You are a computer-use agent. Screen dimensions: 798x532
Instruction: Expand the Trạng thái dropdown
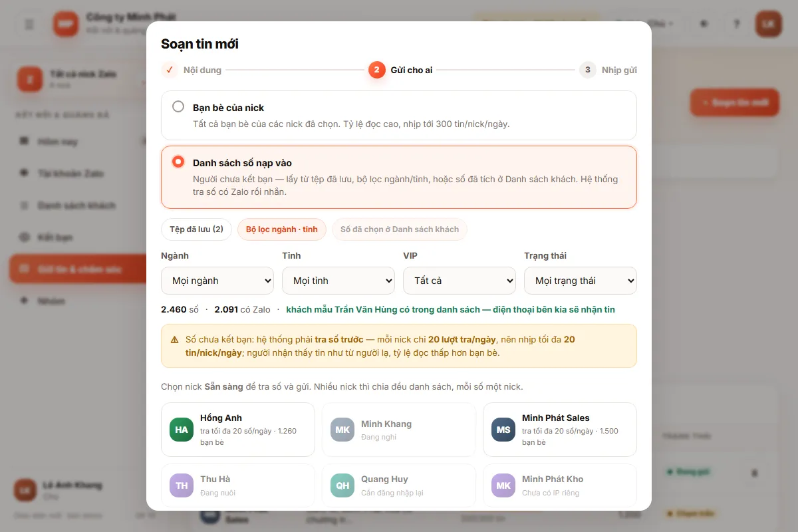click(581, 281)
